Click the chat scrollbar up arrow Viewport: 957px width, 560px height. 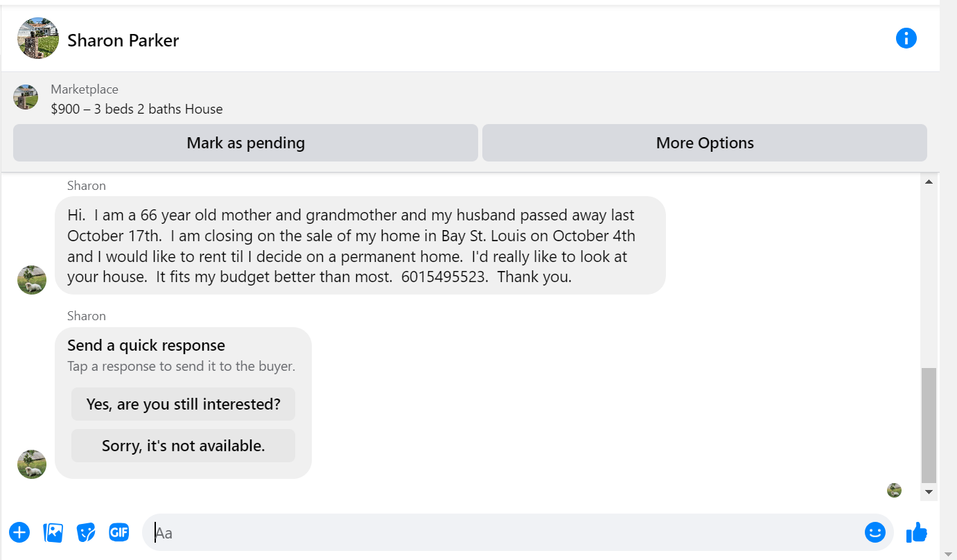click(929, 182)
